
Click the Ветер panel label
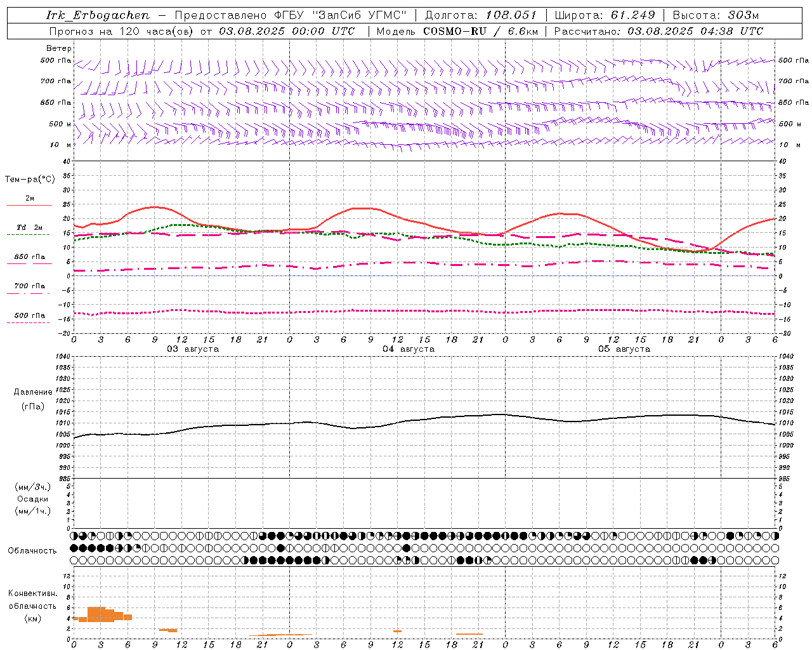59,48
